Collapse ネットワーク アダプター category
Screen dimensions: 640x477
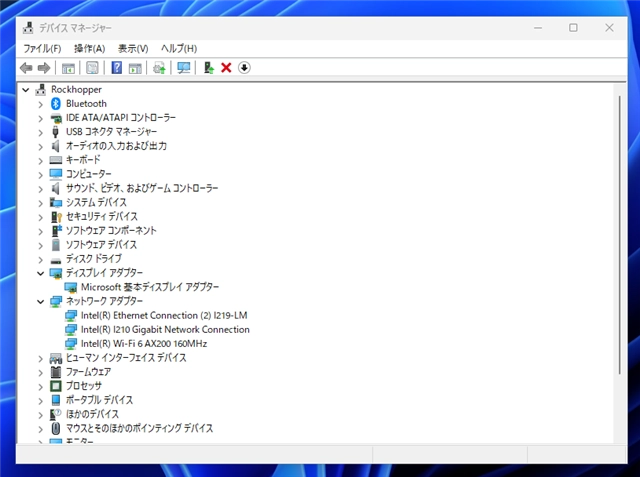40,302
